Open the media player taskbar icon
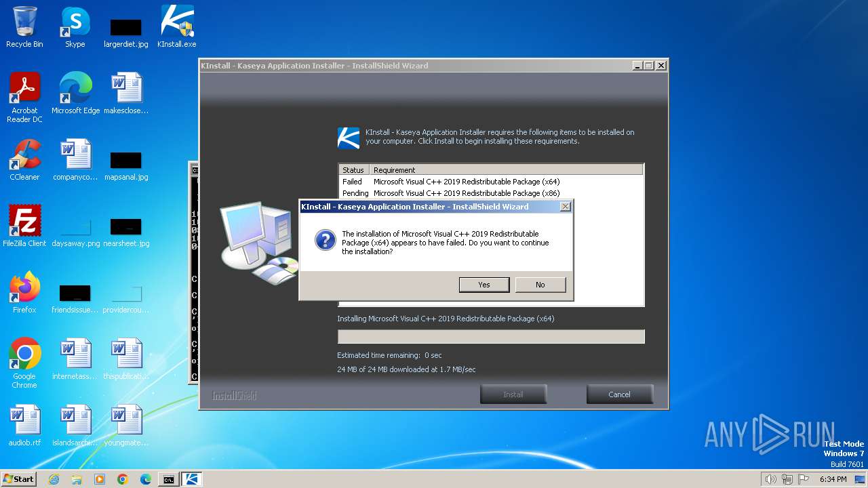The height and width of the screenshot is (488, 868). point(100,479)
